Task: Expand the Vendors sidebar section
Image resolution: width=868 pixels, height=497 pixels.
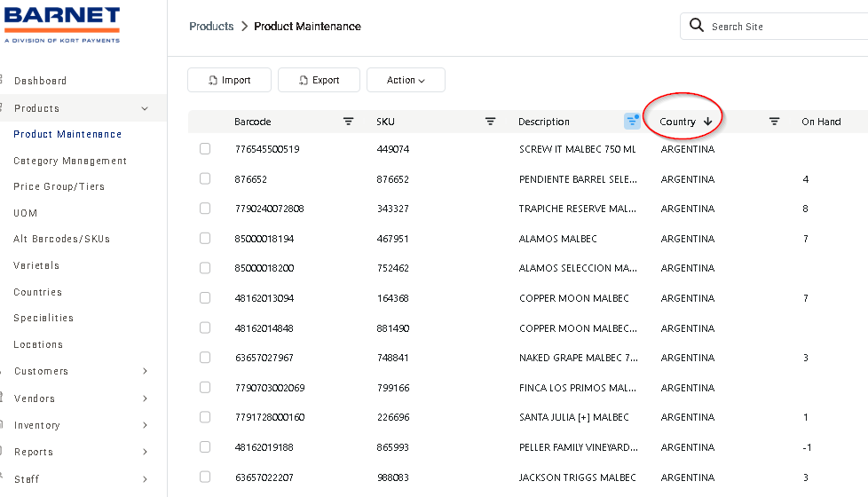Action: tap(145, 398)
